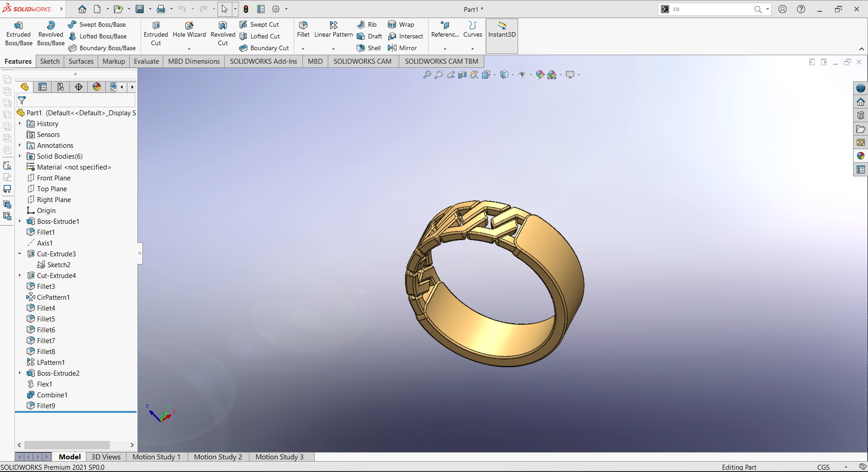
Task: Open Reference Geometry tools
Action: point(445,30)
